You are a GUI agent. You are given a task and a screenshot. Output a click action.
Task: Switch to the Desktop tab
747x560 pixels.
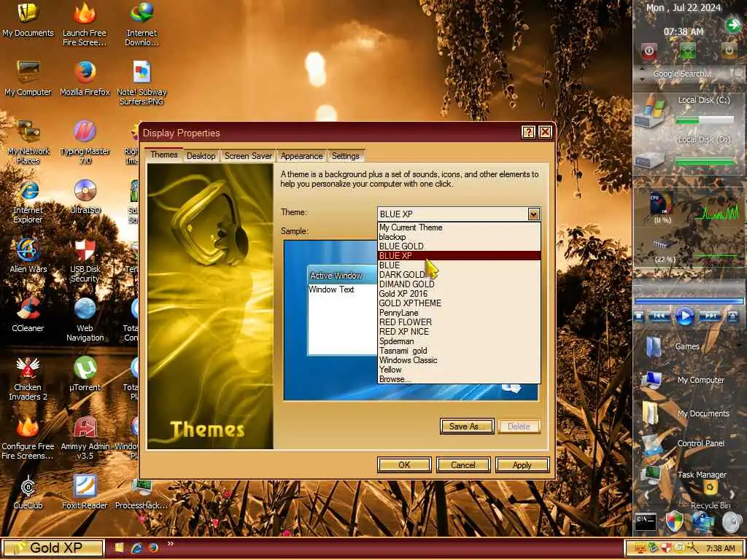pos(201,156)
